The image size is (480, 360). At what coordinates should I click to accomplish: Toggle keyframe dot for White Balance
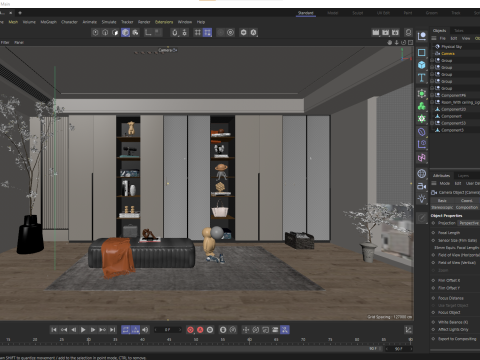433,322
